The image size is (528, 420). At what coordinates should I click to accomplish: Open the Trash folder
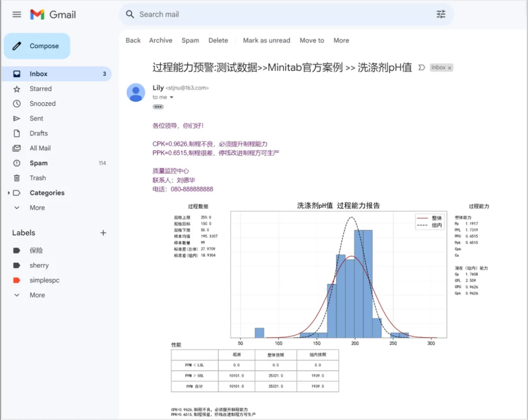point(37,178)
